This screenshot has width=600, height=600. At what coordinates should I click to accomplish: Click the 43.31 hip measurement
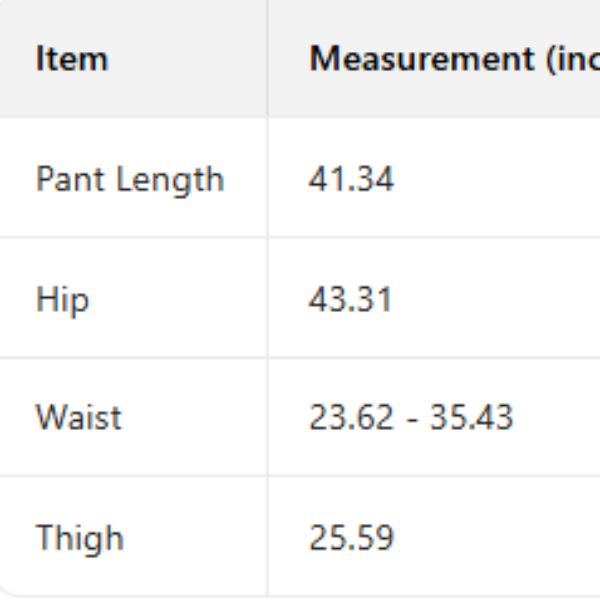[x=350, y=299]
